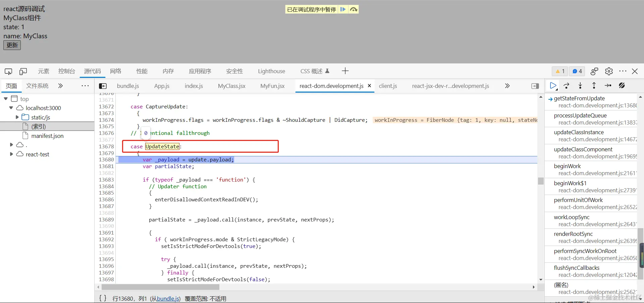Resume script execution in debugger toolbar
Viewport: 644px width, 303px height.
[553, 86]
